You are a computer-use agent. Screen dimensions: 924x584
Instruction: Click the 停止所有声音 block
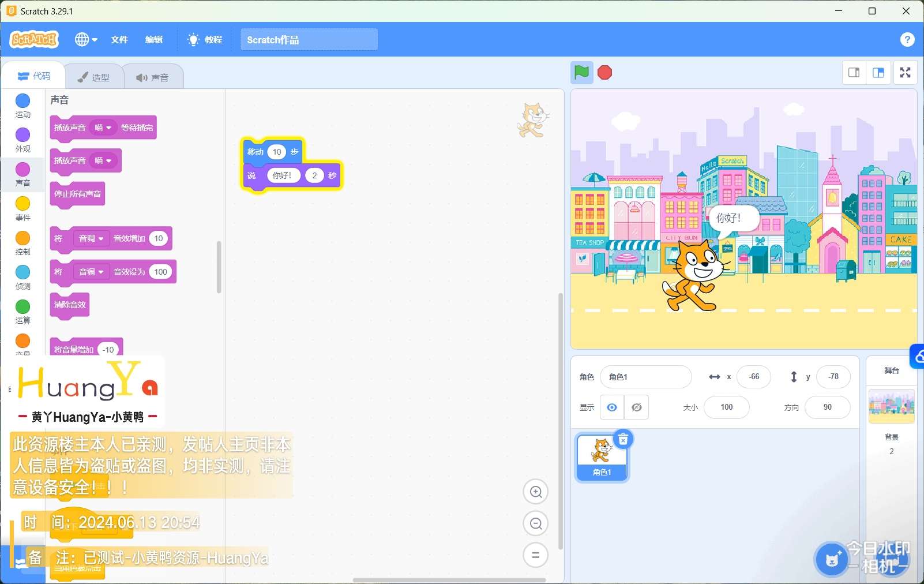[78, 194]
